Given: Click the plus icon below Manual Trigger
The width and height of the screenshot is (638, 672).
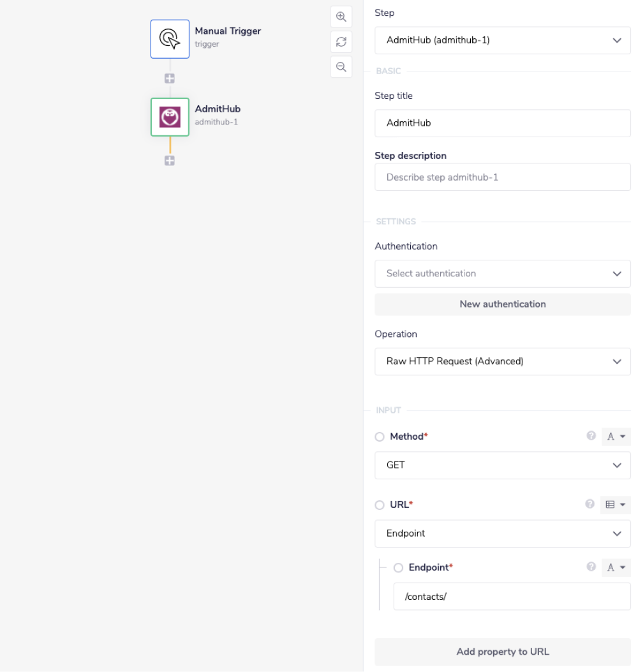Looking at the screenshot, I should [170, 78].
